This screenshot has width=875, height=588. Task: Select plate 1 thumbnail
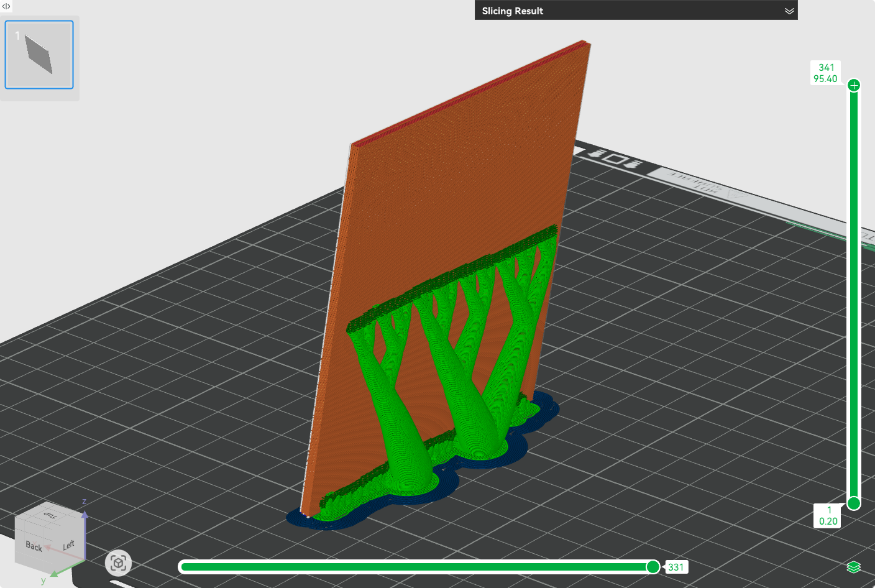[39, 55]
